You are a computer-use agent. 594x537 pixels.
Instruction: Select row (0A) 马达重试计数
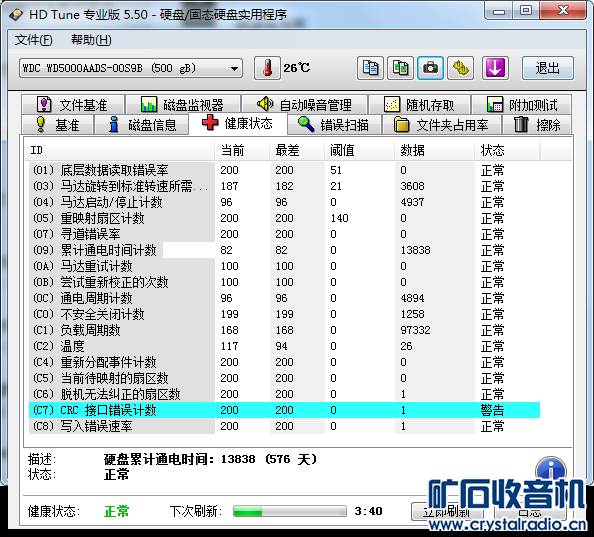284,266
